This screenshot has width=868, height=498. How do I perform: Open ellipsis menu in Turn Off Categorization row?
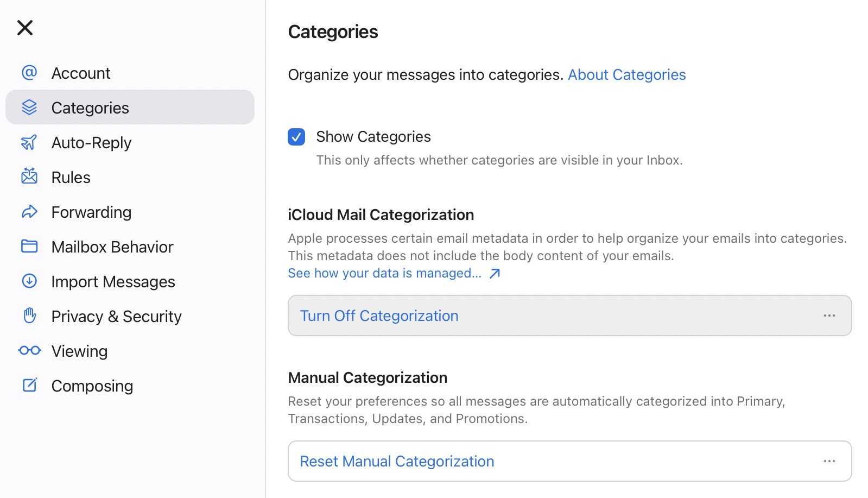pyautogui.click(x=829, y=316)
